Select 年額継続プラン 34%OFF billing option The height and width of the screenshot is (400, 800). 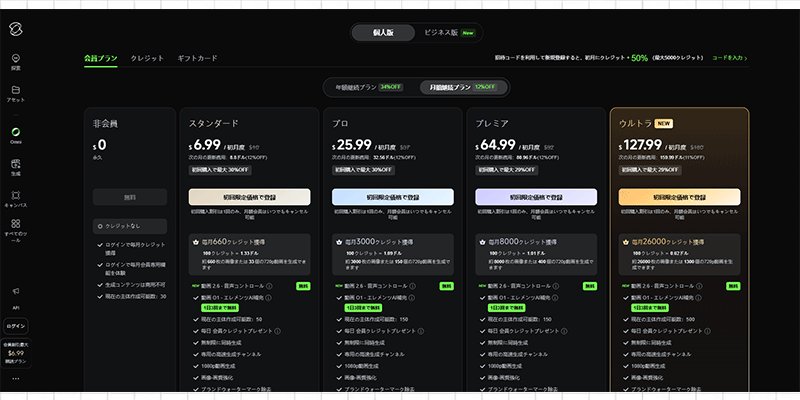(x=369, y=87)
